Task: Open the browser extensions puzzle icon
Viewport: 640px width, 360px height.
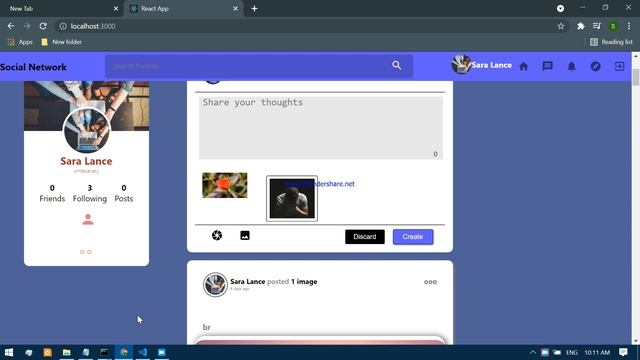Action: (x=580, y=26)
